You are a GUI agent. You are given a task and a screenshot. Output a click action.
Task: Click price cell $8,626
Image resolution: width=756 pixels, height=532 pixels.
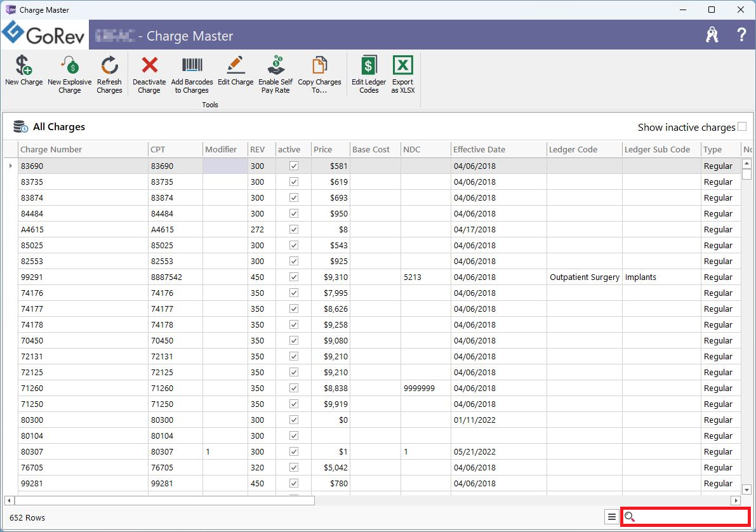pyautogui.click(x=330, y=309)
